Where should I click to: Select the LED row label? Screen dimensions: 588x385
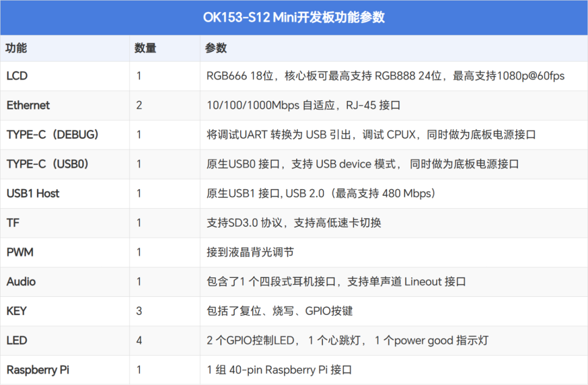coord(15,340)
